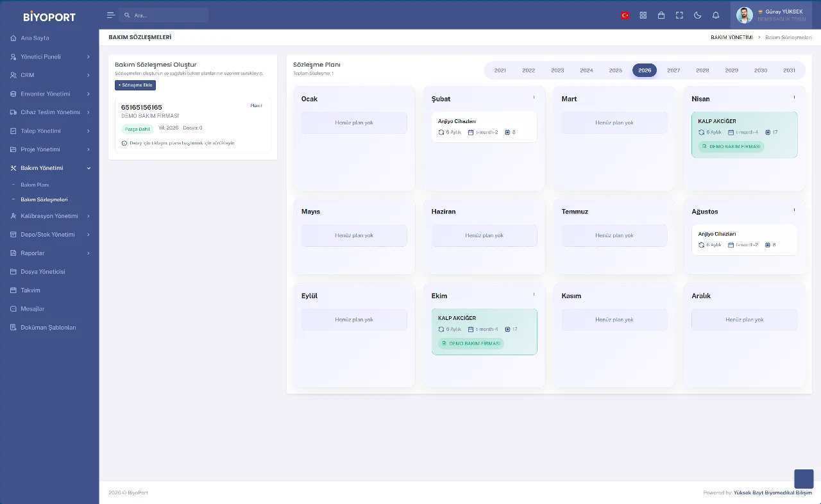Click BAKIM YÖNETİMİ breadcrumb link
The height and width of the screenshot is (504, 821).
click(731, 37)
